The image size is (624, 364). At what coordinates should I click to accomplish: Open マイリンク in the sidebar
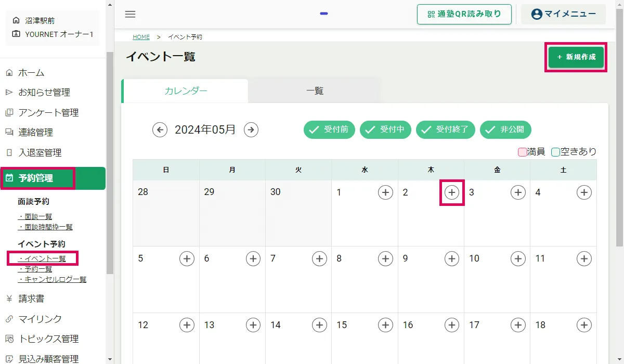coord(53,319)
